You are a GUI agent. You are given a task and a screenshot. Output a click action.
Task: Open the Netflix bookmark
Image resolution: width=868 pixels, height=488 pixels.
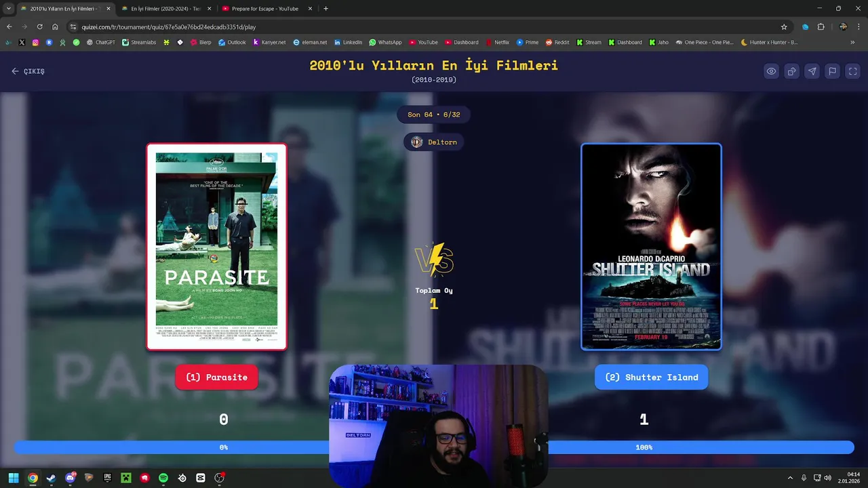point(497,42)
